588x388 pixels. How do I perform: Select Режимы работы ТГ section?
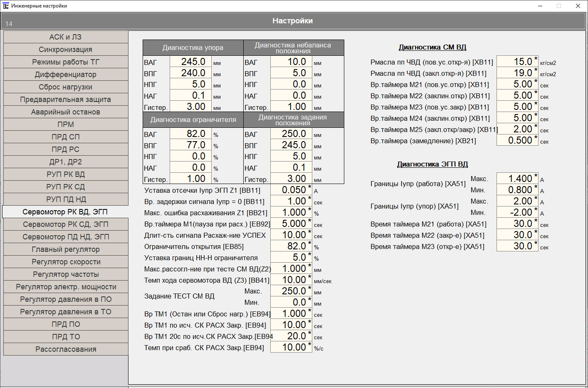click(66, 62)
